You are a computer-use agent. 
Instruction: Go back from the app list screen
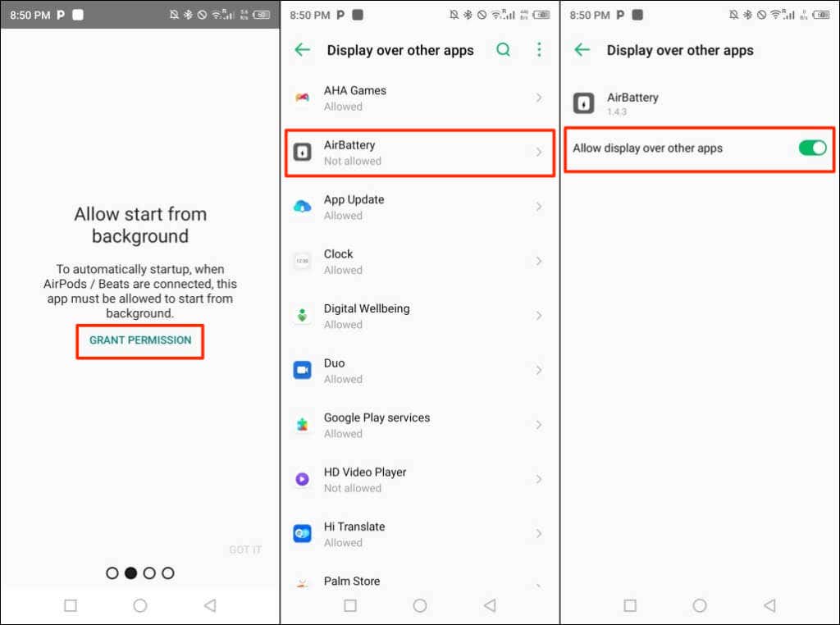pyautogui.click(x=303, y=50)
